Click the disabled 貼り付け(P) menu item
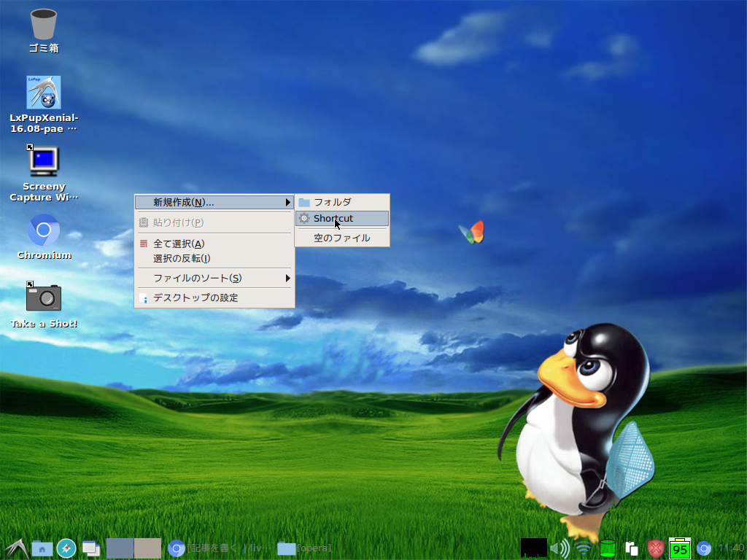 coord(214,222)
